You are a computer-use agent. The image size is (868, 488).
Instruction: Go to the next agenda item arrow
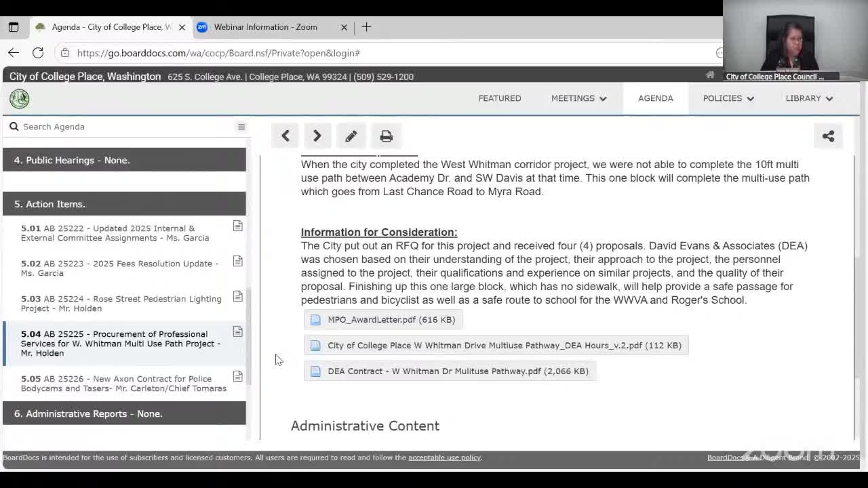tap(317, 136)
